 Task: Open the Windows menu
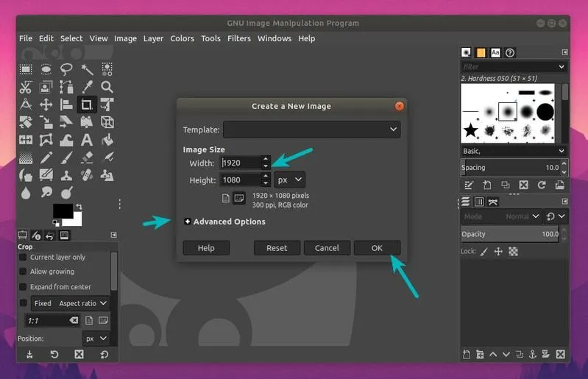[x=274, y=38]
